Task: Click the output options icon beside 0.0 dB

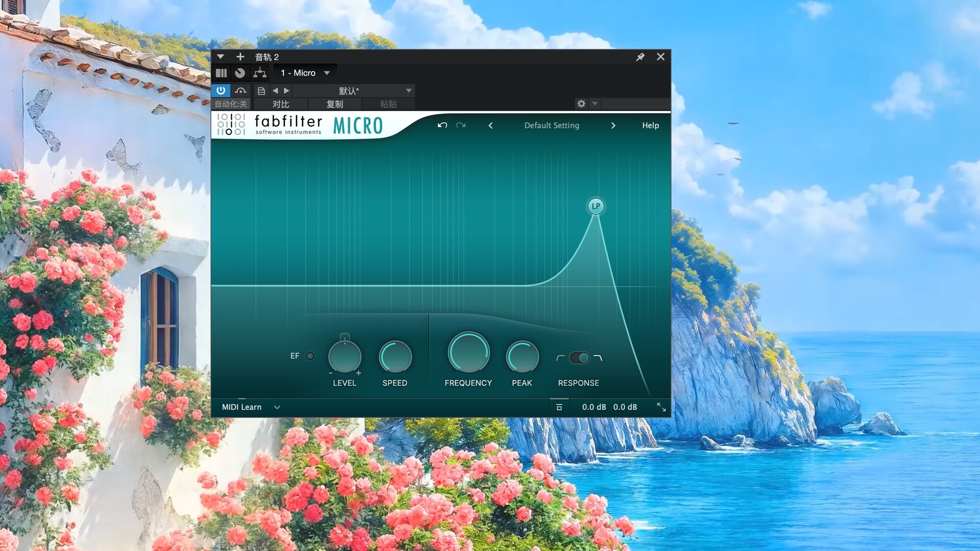Action: [x=559, y=407]
